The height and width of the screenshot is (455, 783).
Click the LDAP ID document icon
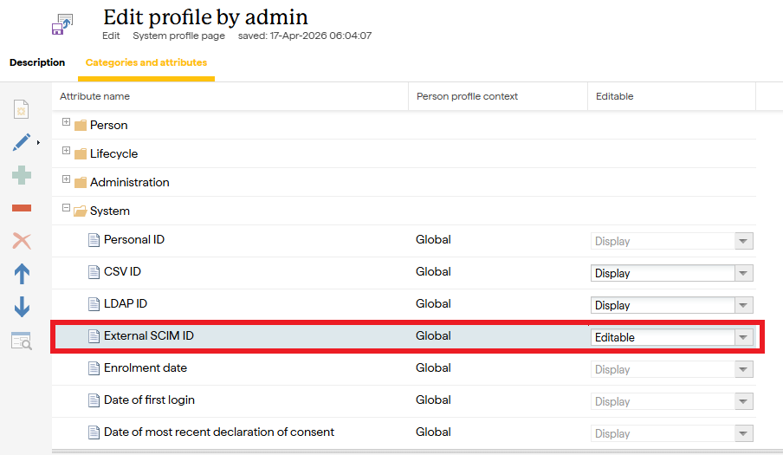click(93, 304)
